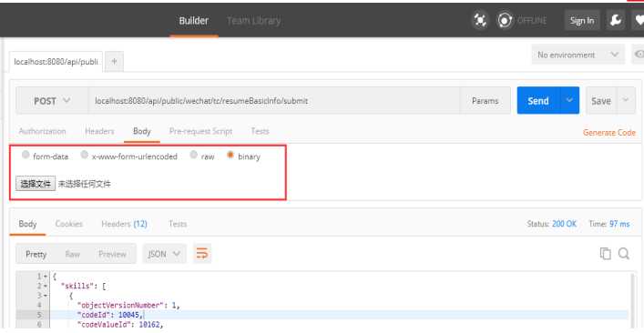Open the POST method dropdown
The width and height of the screenshot is (644, 333).
click(52, 101)
